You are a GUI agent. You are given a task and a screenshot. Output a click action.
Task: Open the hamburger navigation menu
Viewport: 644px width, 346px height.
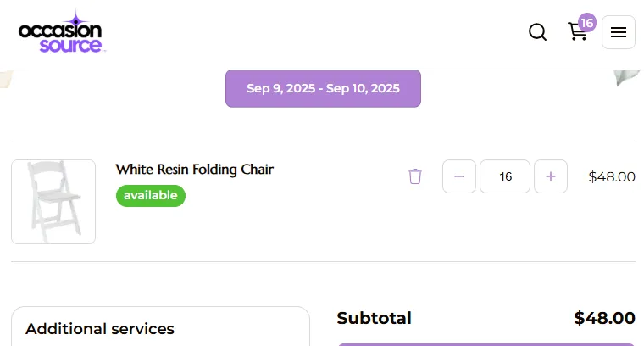(619, 32)
